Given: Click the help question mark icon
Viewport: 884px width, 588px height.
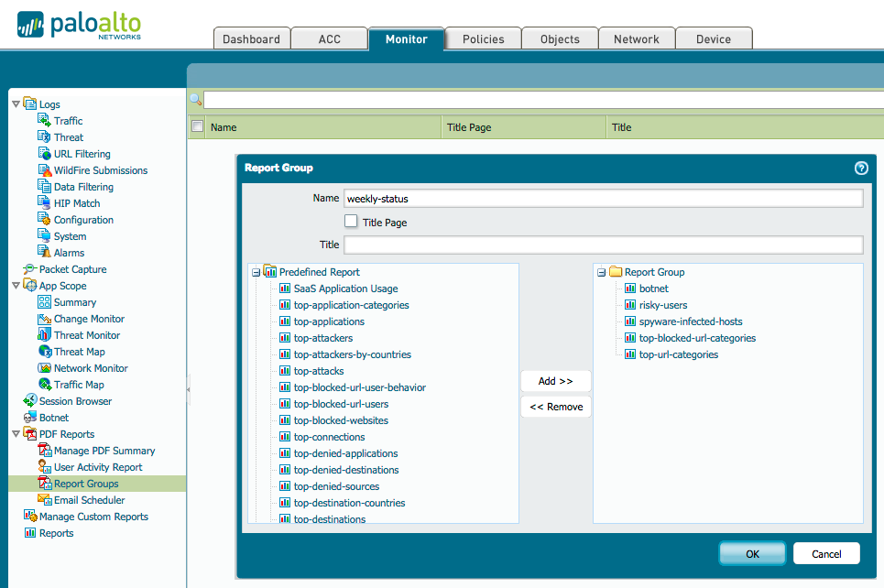Looking at the screenshot, I should (x=861, y=168).
